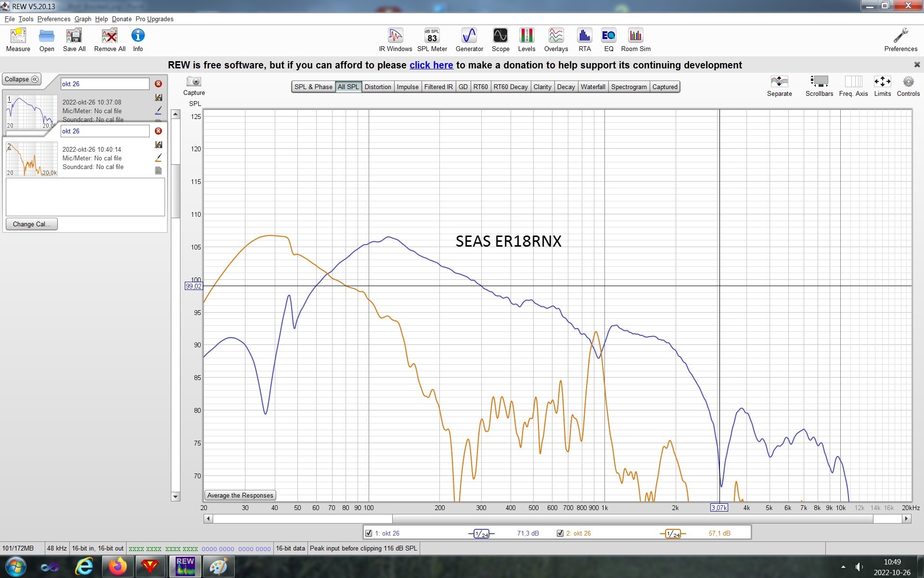This screenshot has height=578, width=924.
Task: Open the Room Sim tool
Action: 636,39
